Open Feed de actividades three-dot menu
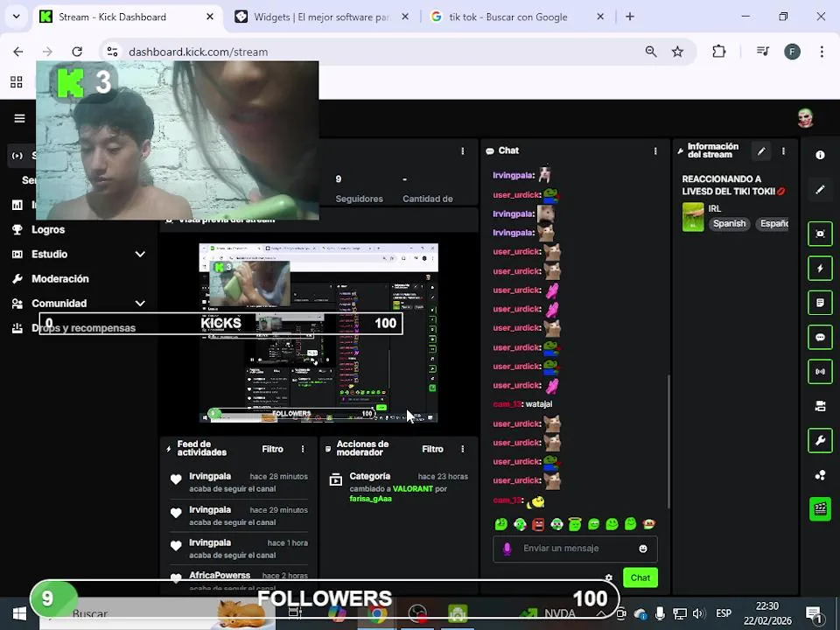Screen dimensions: 840x630 (303, 449)
